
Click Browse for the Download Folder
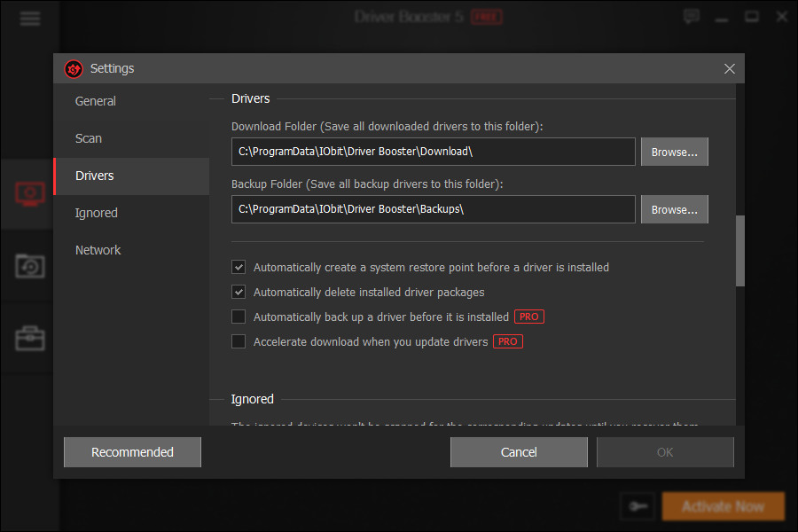[x=674, y=152]
